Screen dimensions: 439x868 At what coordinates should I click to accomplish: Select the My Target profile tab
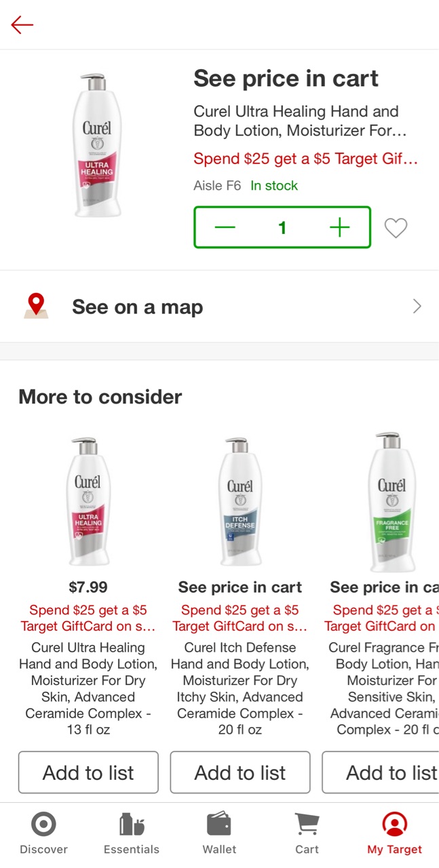click(x=394, y=834)
